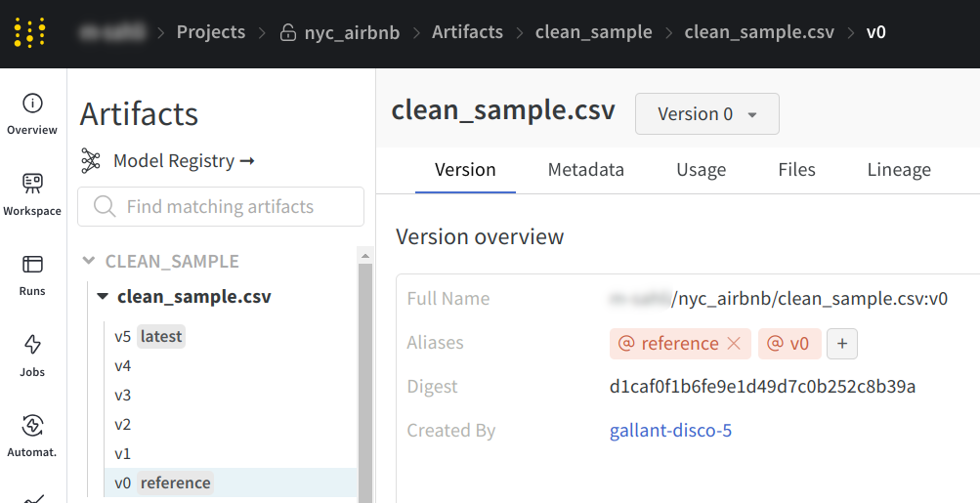Open the Model Registry link
Viewport: 980px width, 503px height.
[x=184, y=161]
